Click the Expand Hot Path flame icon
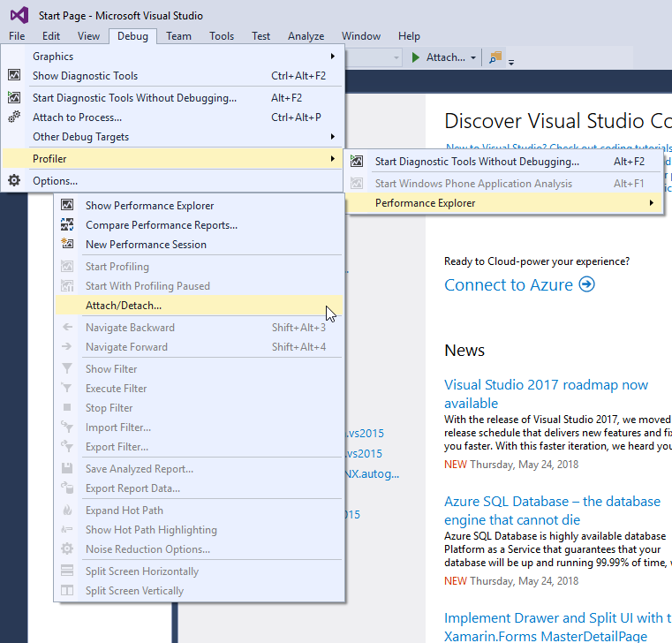672x643 pixels. tap(67, 511)
